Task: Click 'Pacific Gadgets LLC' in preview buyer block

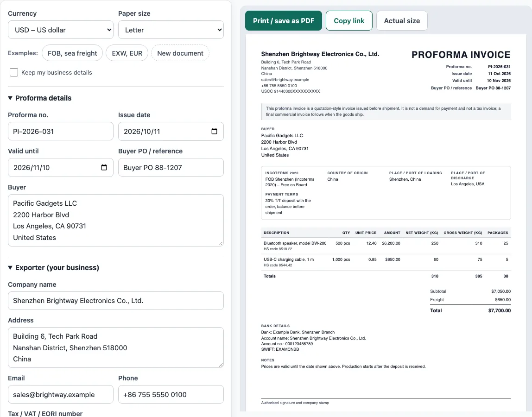Action: coord(282,135)
